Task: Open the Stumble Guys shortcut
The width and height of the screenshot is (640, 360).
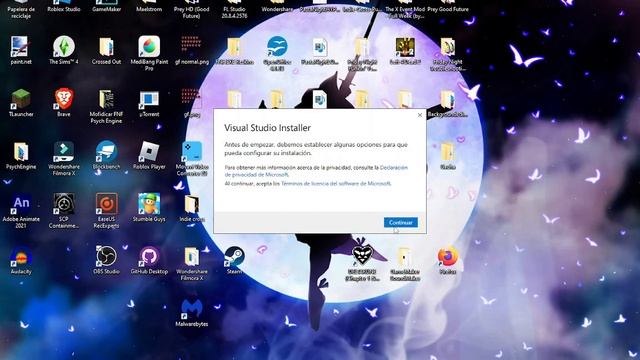Action: pyautogui.click(x=149, y=204)
